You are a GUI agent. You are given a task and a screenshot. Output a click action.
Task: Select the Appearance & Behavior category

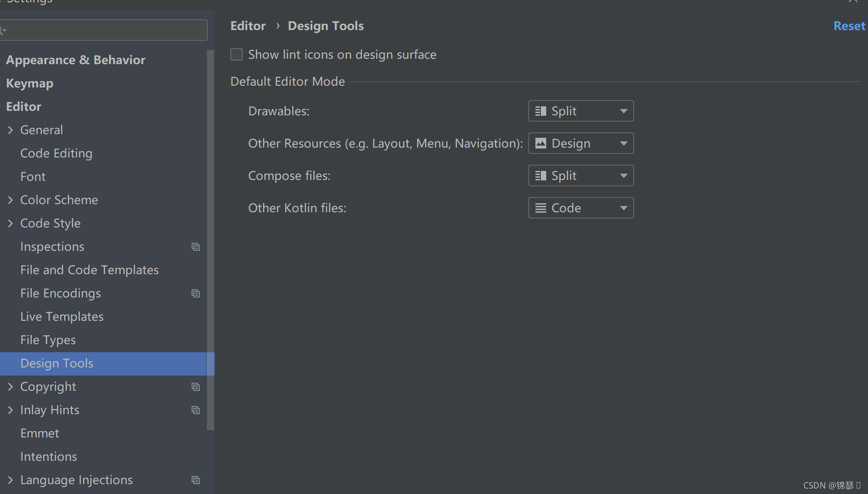(76, 60)
